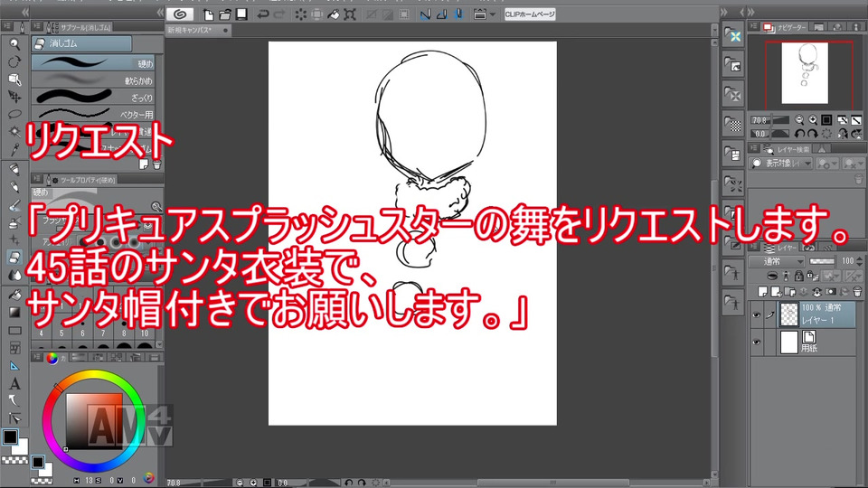This screenshot has height=488, width=868.
Task: Select the Auto select wand tool
Action: point(14,132)
